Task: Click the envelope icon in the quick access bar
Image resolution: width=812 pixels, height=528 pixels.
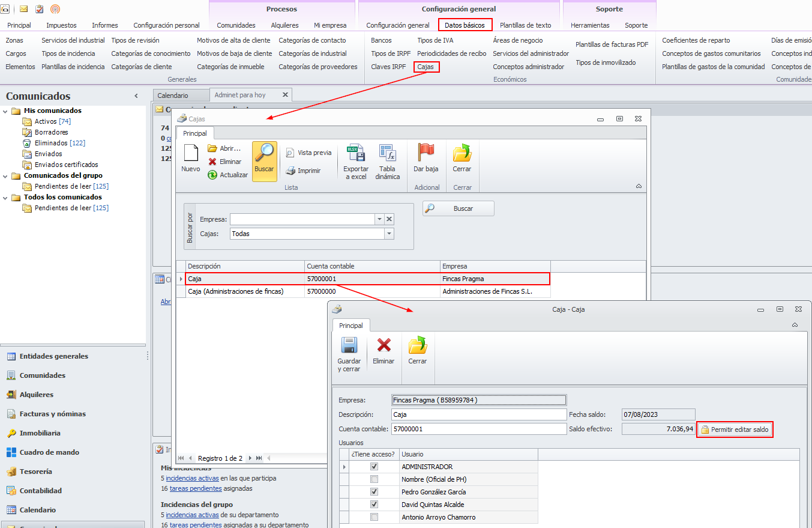Action: tap(24, 8)
